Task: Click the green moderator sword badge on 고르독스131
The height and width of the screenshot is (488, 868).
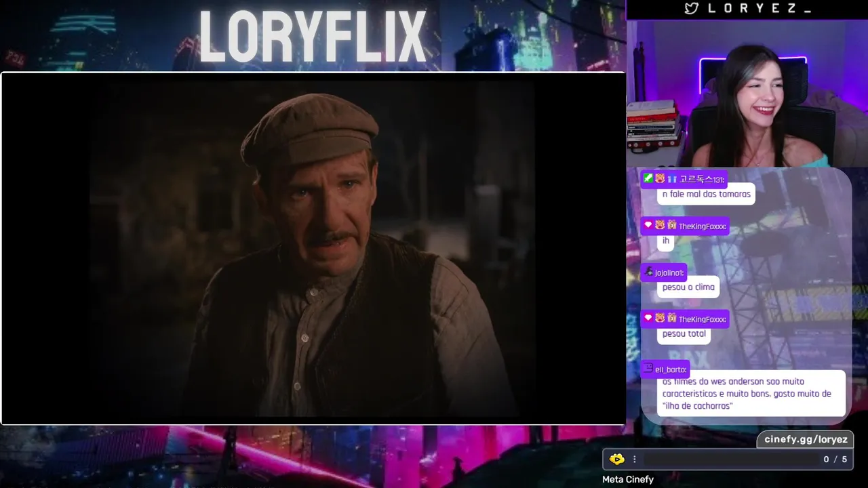Action: [648, 178]
